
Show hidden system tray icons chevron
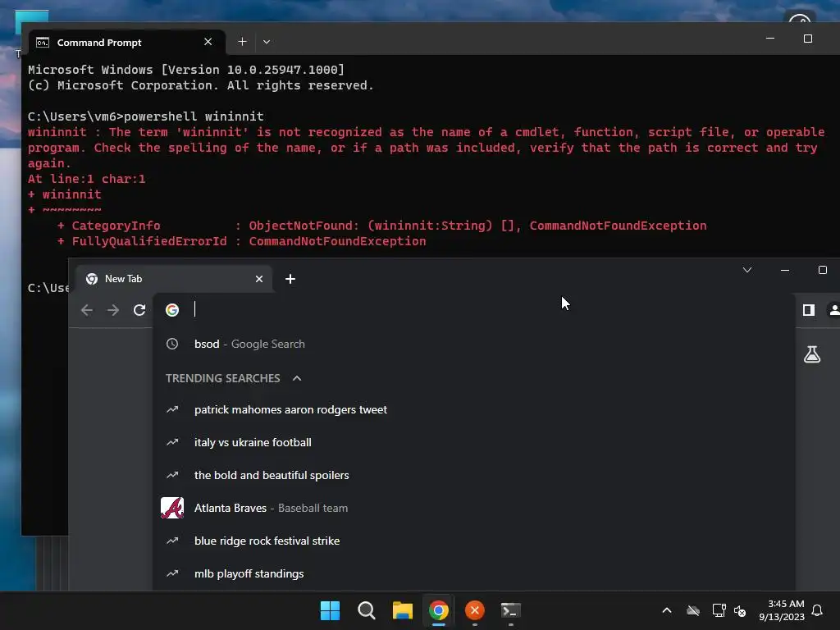667,610
